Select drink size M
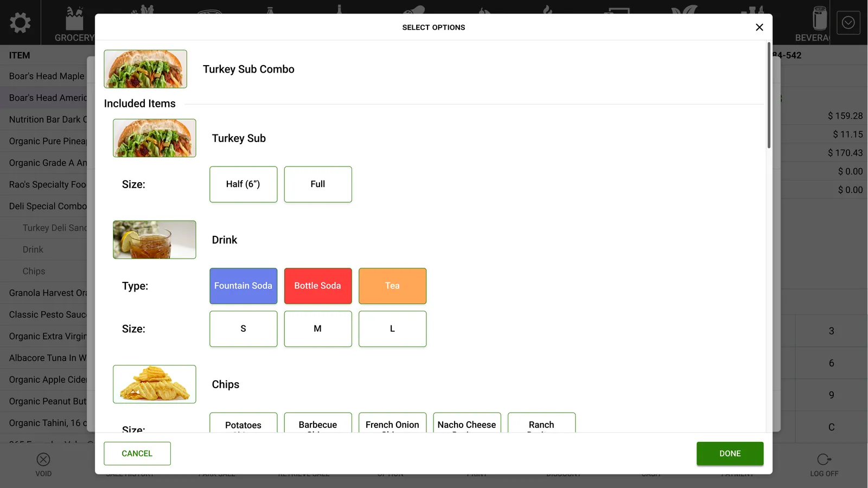The height and width of the screenshot is (488, 868). tap(318, 329)
